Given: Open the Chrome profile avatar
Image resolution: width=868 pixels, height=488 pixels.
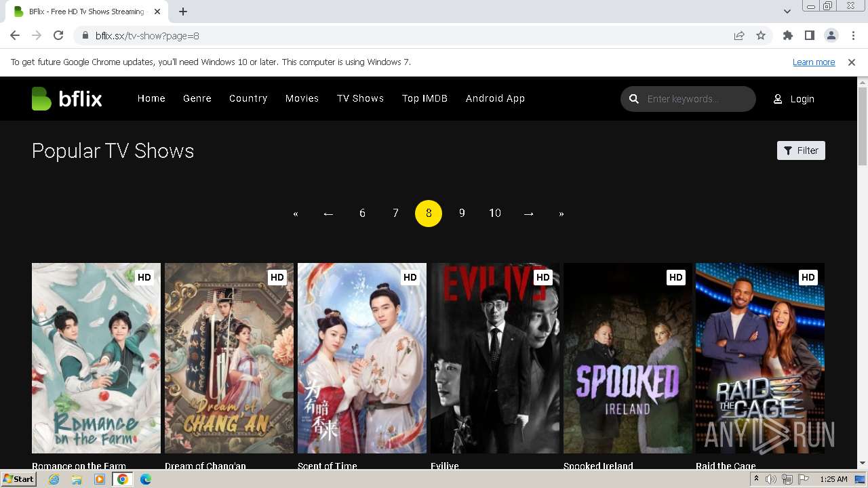Looking at the screenshot, I should [x=831, y=35].
